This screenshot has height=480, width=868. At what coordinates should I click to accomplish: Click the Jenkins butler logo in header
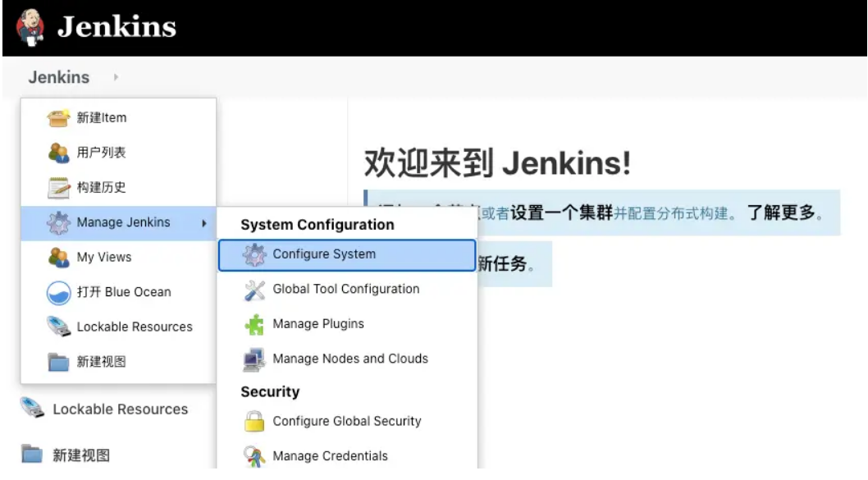click(x=30, y=27)
